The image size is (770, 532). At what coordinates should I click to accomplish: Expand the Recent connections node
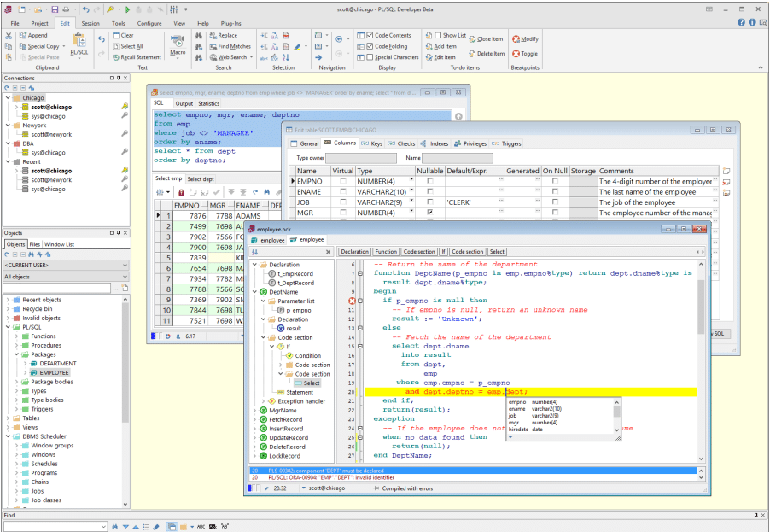tap(8, 161)
